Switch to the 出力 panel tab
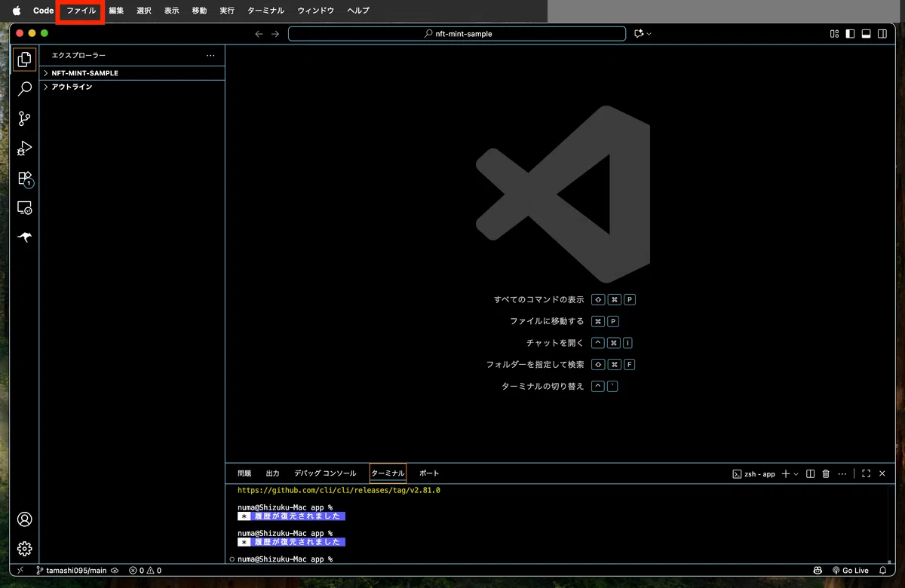Screen dimensions: 905x588 click(272, 473)
